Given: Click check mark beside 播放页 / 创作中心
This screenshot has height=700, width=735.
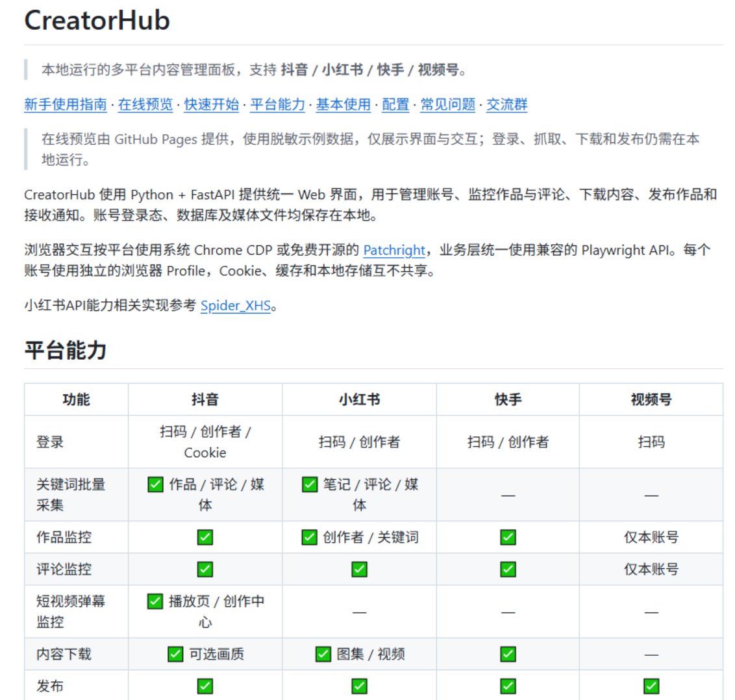Looking at the screenshot, I should click(155, 601).
